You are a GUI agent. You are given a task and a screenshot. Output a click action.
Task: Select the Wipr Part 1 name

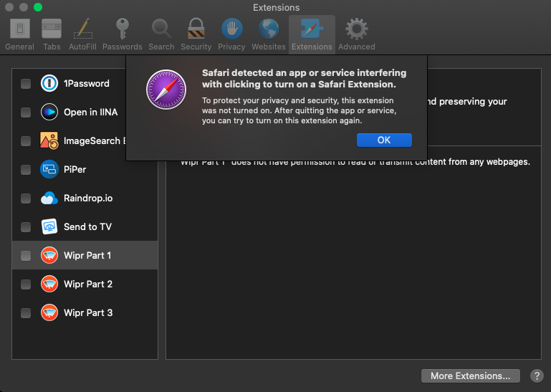[x=87, y=256]
